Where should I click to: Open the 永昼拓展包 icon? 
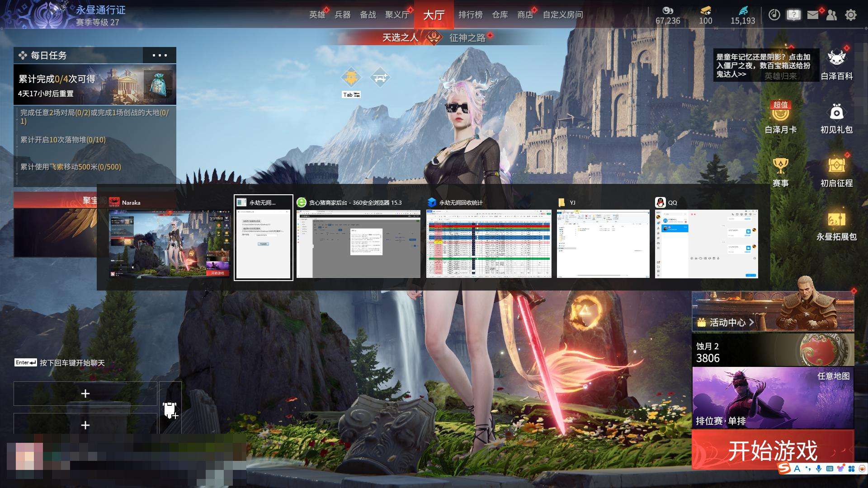[836, 226]
